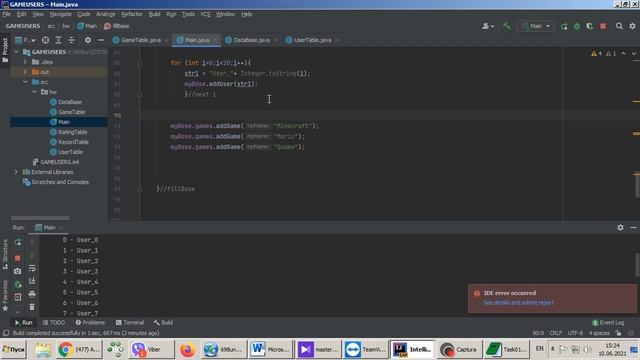Hide Run panel with minus icon

click(x=633, y=227)
